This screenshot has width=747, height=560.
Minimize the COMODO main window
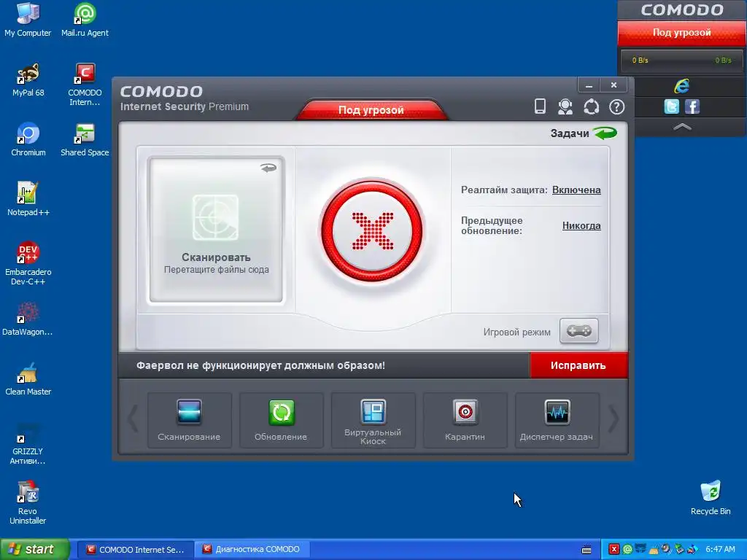[x=589, y=85]
